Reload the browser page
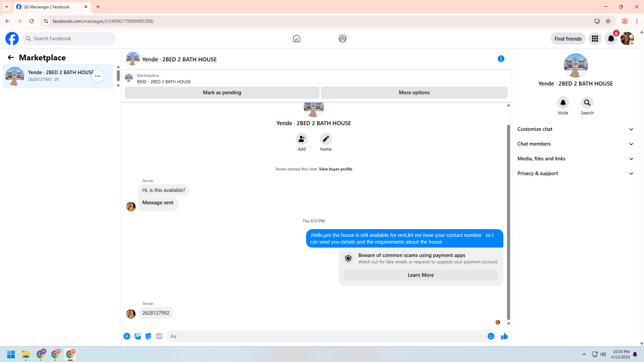644x362 pixels. (32, 21)
